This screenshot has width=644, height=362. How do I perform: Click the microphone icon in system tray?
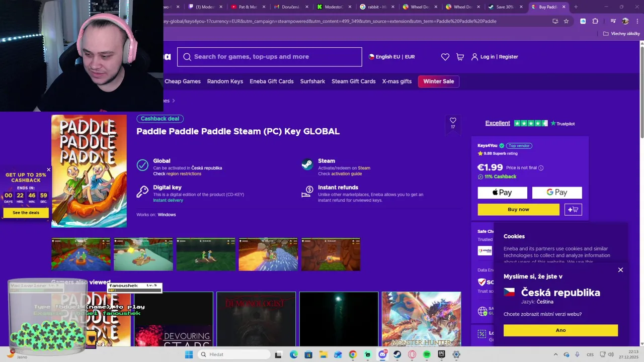coord(577,354)
